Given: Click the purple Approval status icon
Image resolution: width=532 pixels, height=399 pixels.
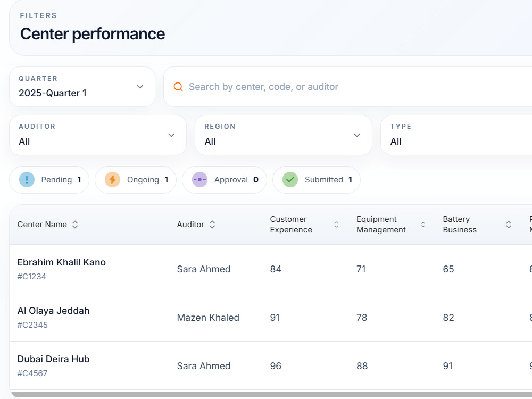Looking at the screenshot, I should [200, 180].
